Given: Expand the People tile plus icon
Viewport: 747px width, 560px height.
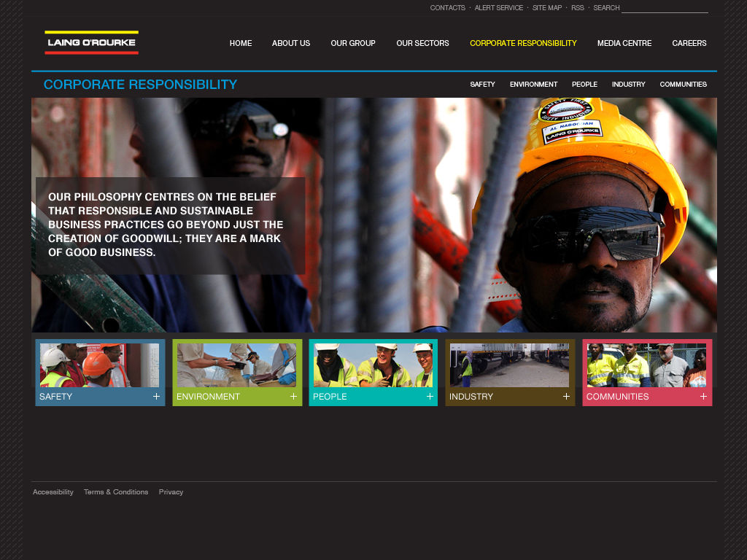Looking at the screenshot, I should [430, 397].
